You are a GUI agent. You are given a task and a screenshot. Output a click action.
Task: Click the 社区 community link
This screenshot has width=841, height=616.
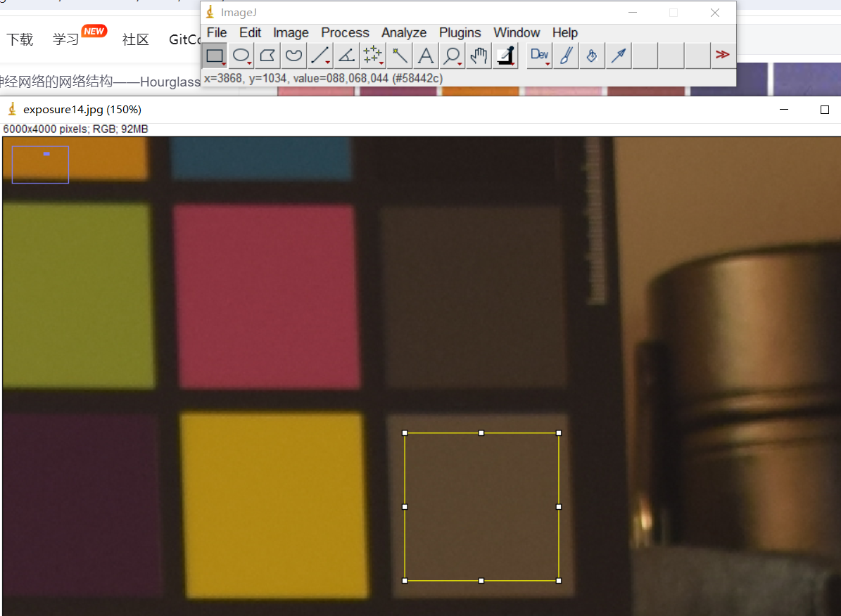[136, 39]
